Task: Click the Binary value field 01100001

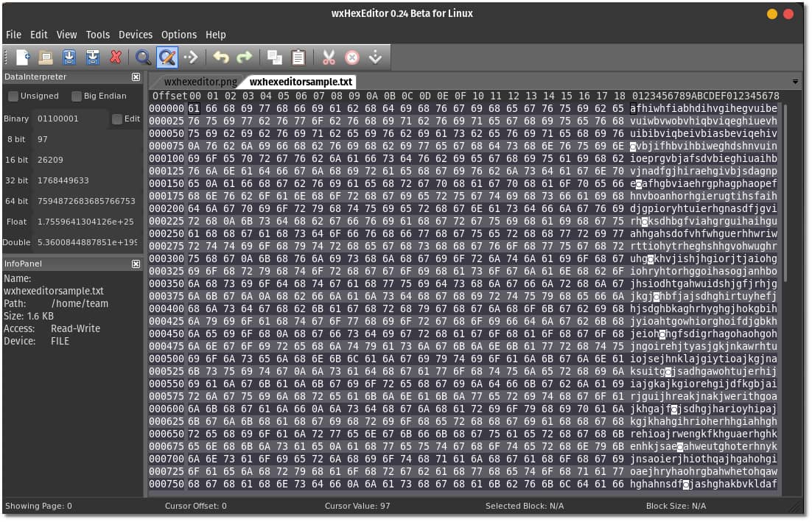Action: (71, 119)
